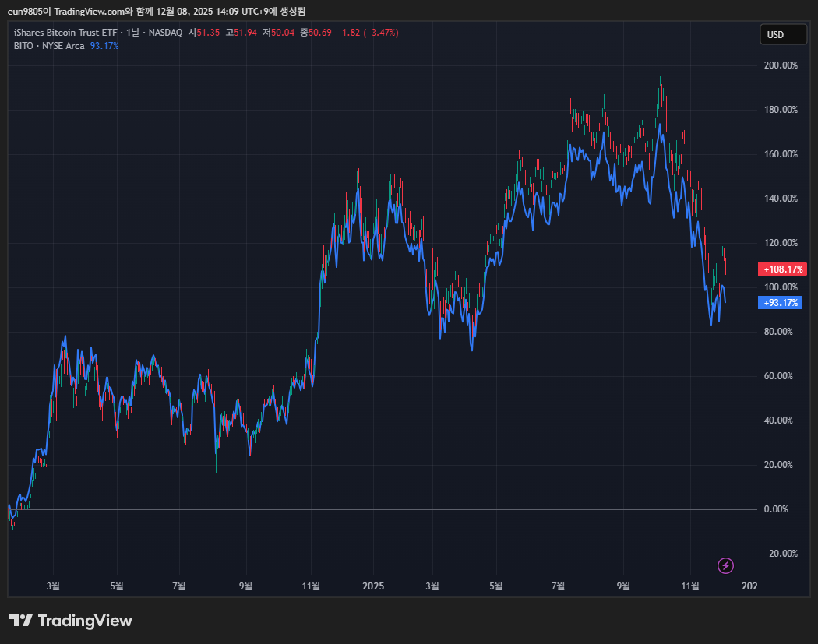Click the 120.00% axis label
Image resolution: width=818 pixels, height=644 pixels.
click(x=781, y=242)
